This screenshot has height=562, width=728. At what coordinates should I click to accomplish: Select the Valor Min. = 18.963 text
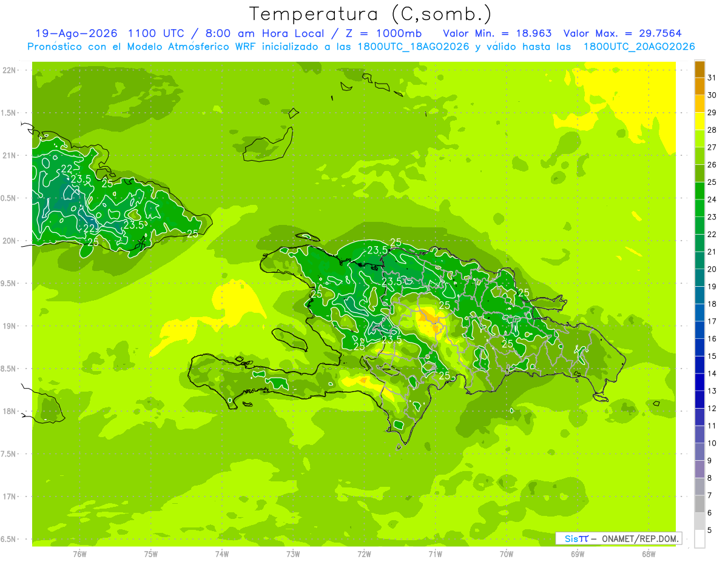click(497, 33)
